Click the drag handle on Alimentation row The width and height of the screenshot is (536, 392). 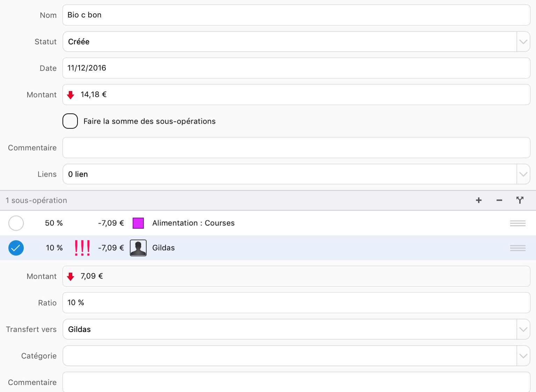click(517, 223)
